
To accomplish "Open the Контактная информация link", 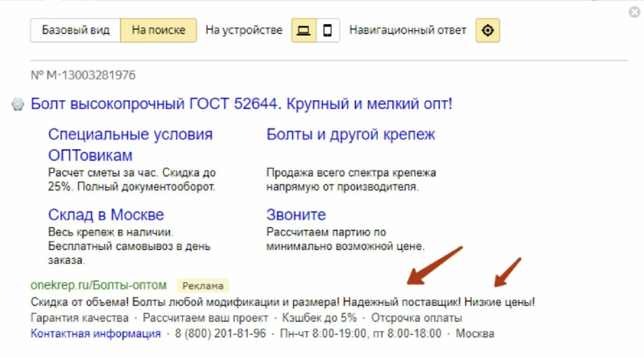I will 96,334.
